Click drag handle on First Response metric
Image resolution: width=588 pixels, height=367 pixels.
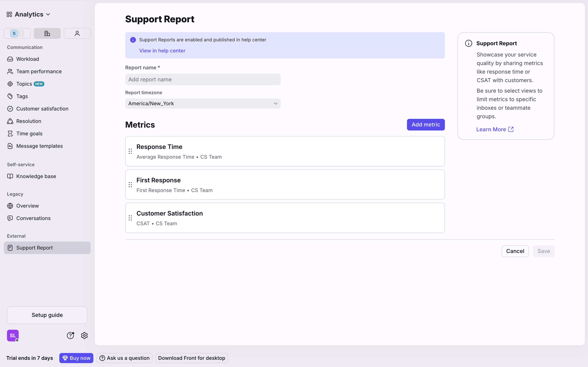[130, 185]
